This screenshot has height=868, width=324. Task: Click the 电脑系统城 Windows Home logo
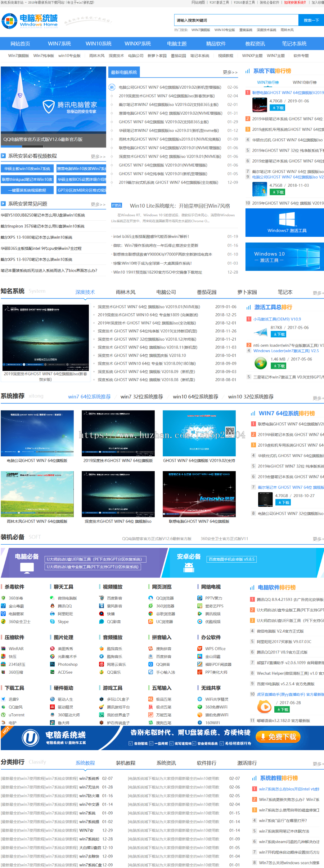pyautogui.click(x=30, y=21)
